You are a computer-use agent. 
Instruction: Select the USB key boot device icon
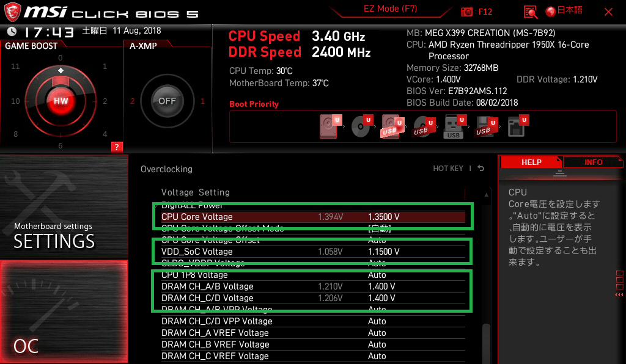pos(455,127)
